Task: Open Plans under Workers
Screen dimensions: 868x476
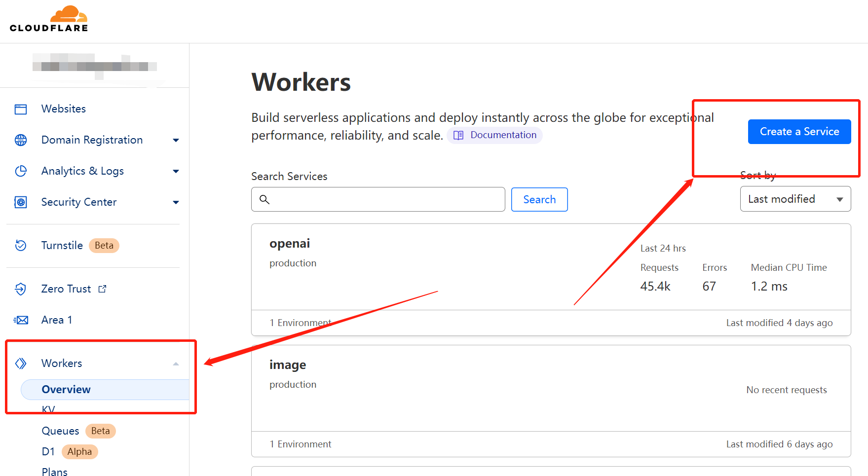Action: (x=55, y=472)
